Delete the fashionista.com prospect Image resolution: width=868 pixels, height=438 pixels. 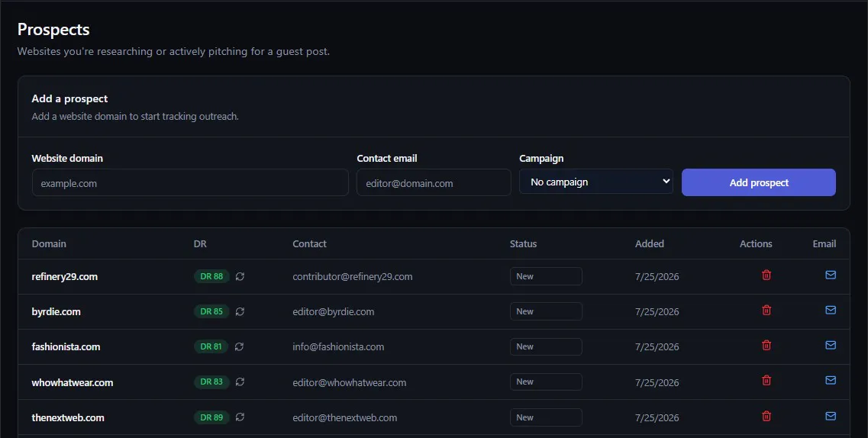click(766, 345)
